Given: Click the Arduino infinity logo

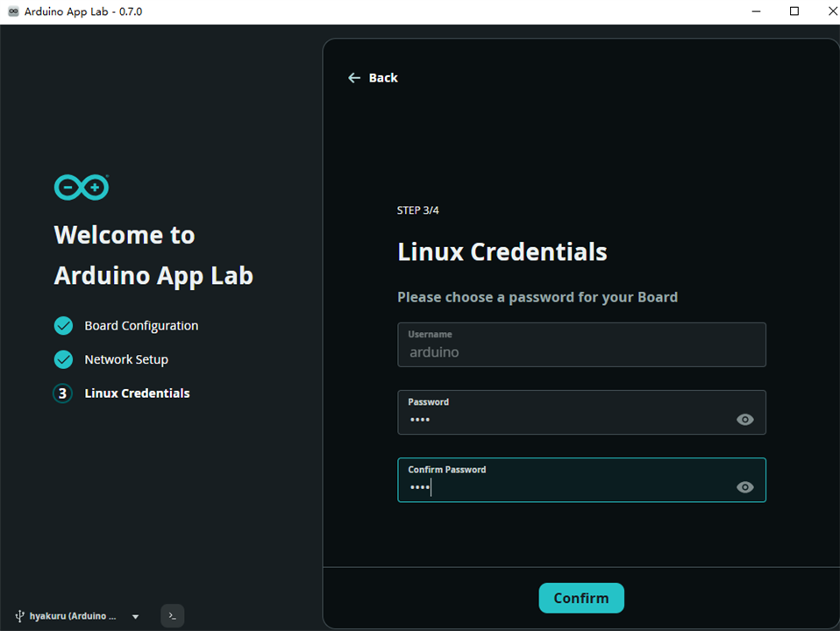Looking at the screenshot, I should (x=82, y=188).
